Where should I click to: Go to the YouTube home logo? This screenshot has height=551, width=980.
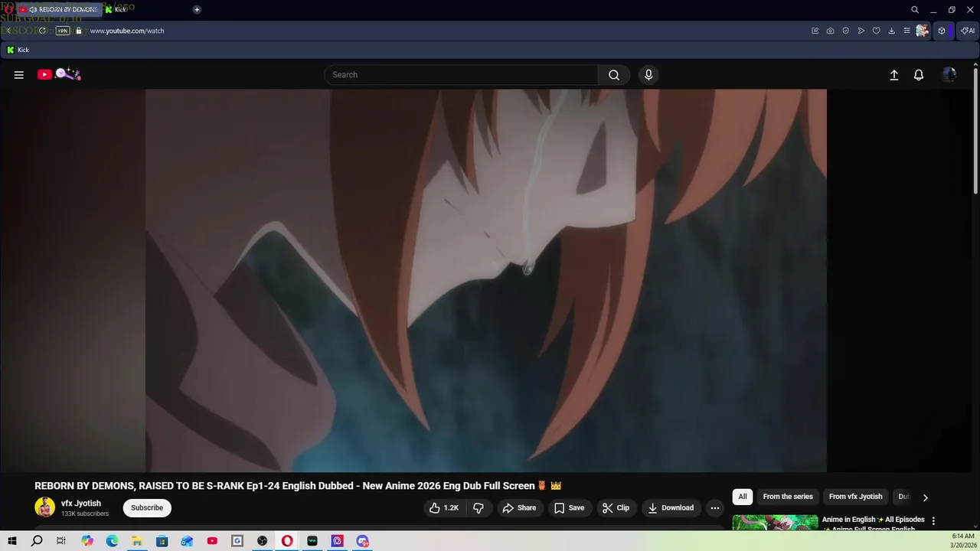click(59, 74)
